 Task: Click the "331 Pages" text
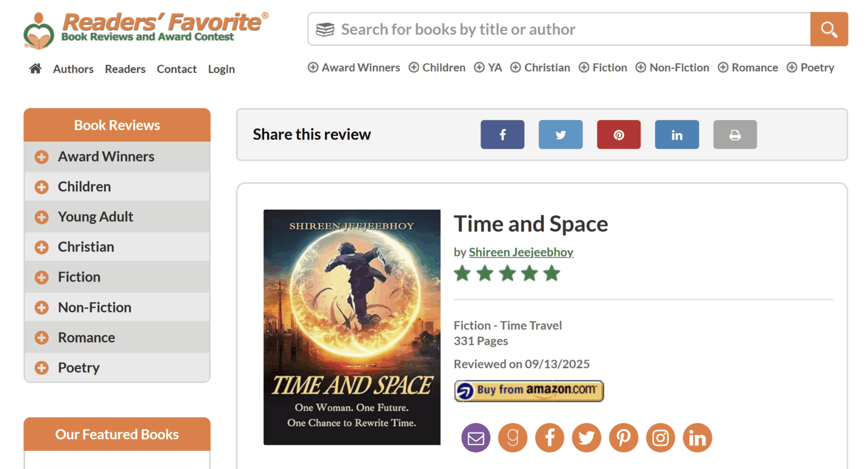[x=481, y=341]
